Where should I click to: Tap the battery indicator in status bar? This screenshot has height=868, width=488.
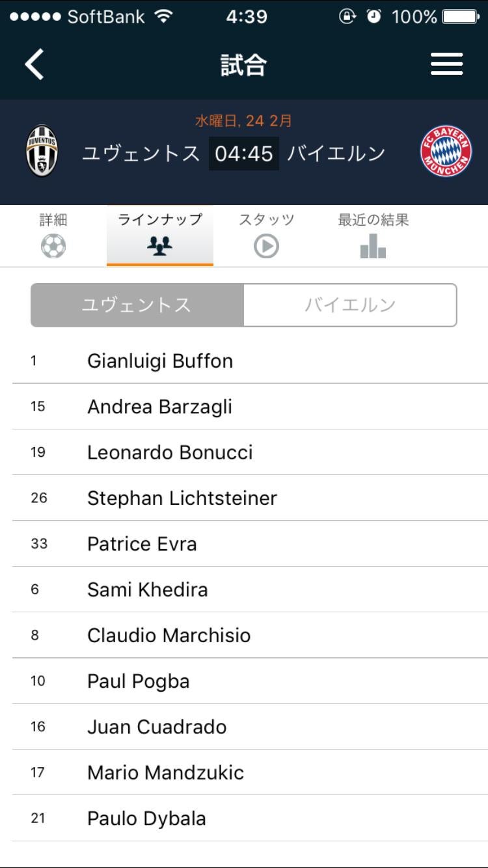(460, 17)
